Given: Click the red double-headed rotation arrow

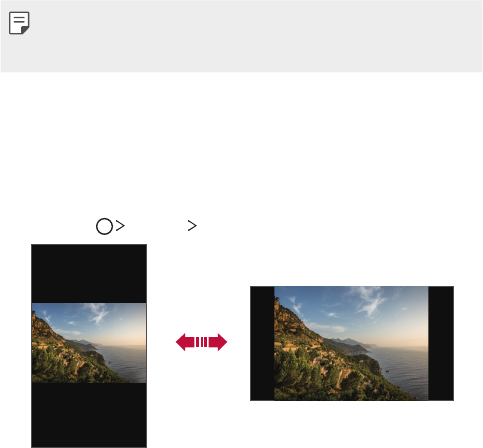Looking at the screenshot, I should (201, 342).
